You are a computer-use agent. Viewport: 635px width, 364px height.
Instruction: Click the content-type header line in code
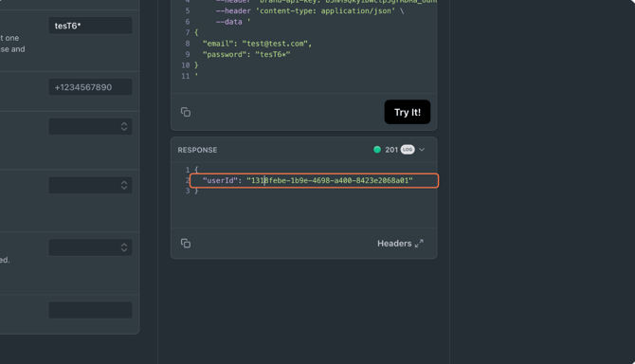coord(310,11)
